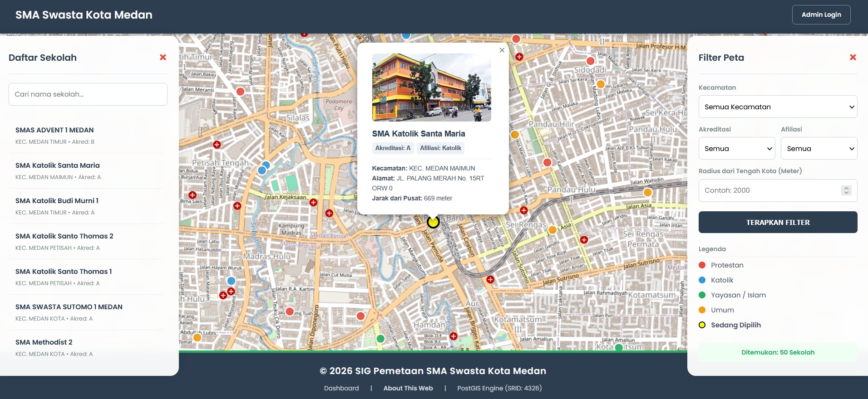Click the SMA Swasta Kota Medan title
Image resolution: width=868 pixels, height=399 pixels.
point(84,15)
